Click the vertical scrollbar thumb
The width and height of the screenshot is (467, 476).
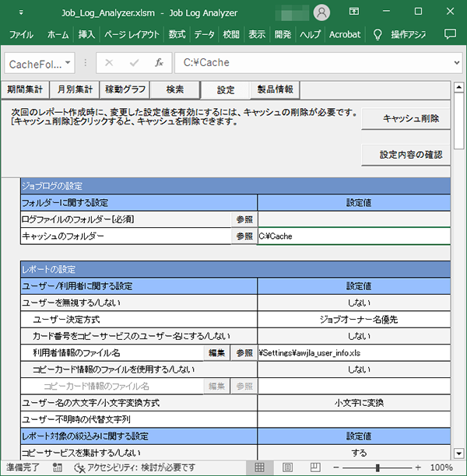(458, 121)
